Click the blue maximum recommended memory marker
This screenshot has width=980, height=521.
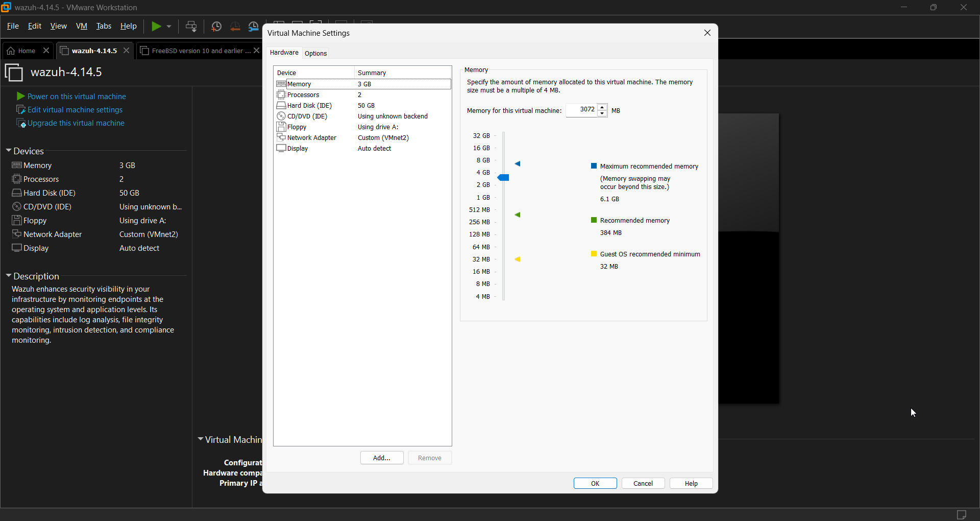(x=518, y=164)
